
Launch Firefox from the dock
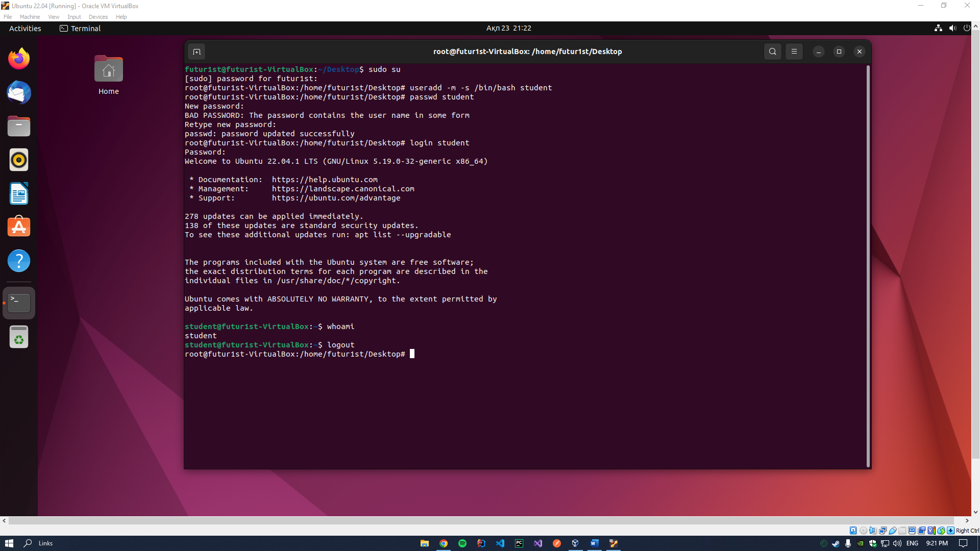(x=19, y=59)
